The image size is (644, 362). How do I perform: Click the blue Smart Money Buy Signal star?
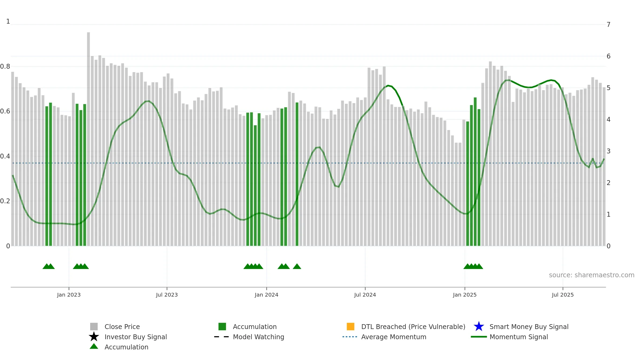[x=479, y=327]
